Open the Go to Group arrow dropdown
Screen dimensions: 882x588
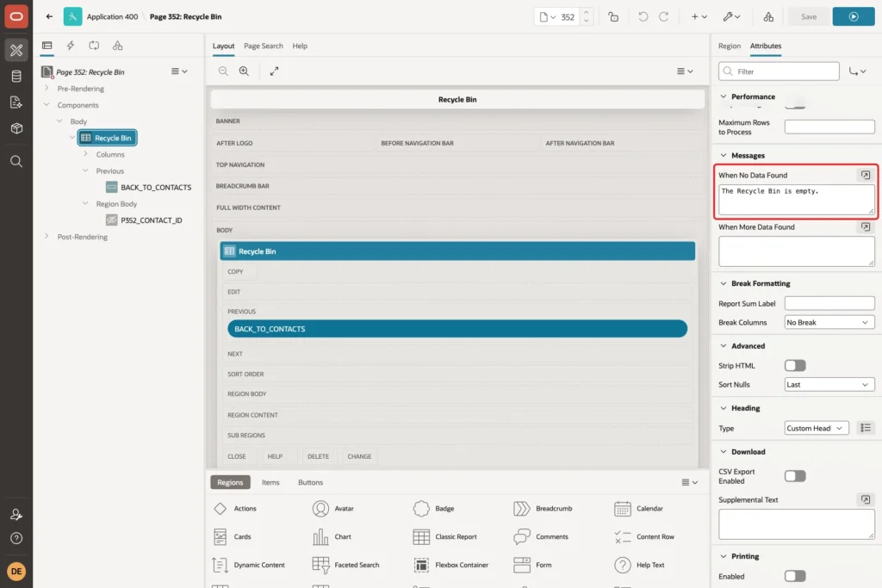pos(857,71)
